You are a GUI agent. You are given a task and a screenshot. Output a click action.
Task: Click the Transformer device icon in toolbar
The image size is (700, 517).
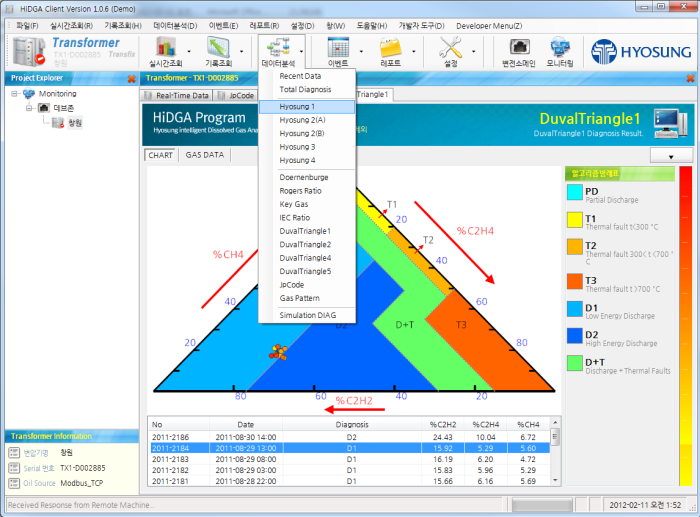click(x=29, y=51)
